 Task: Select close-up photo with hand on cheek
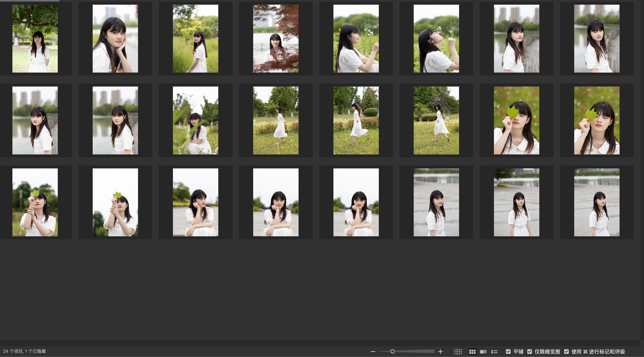point(115,39)
